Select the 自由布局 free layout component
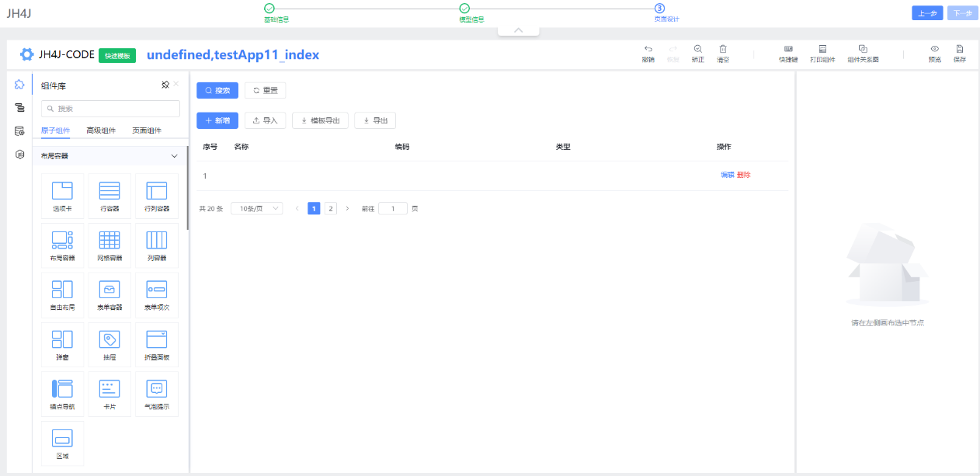Image resolution: width=980 pixels, height=476 pixels. coord(62,295)
